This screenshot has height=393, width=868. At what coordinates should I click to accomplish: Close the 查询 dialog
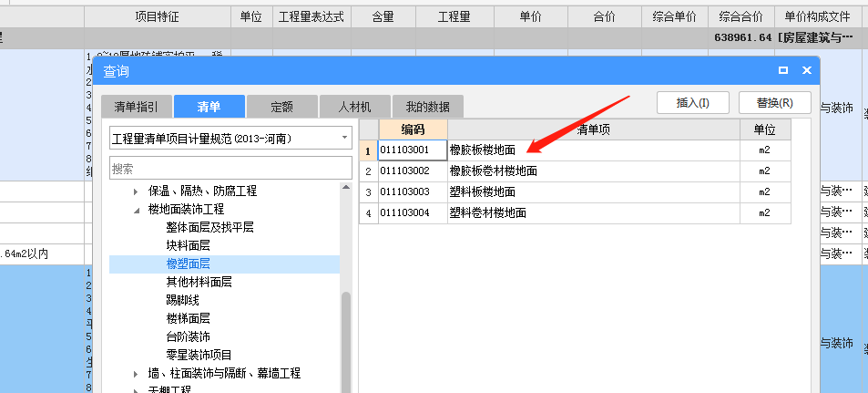click(x=807, y=70)
